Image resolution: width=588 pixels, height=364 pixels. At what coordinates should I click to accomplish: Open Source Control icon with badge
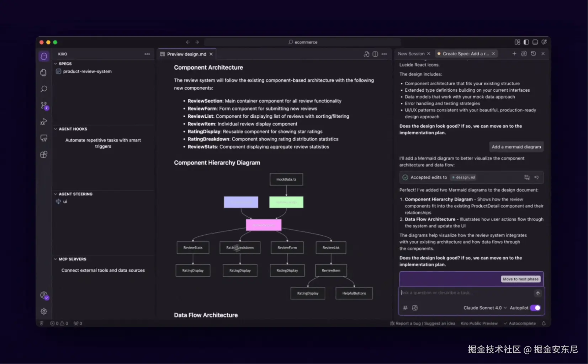point(44,106)
